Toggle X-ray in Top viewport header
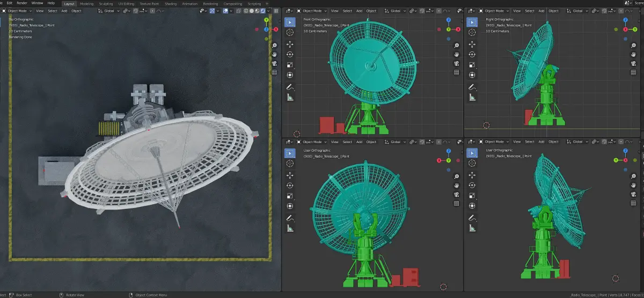Image resolution: width=644 pixels, height=298 pixels. [x=239, y=11]
